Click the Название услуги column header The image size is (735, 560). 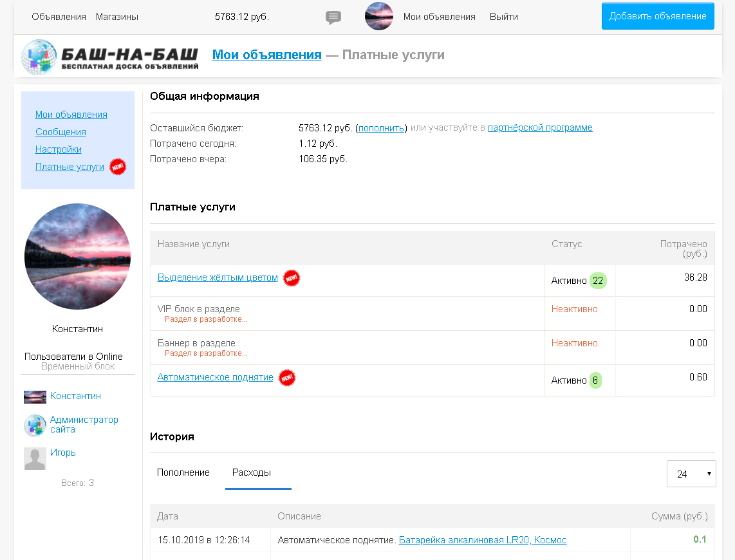point(194,244)
